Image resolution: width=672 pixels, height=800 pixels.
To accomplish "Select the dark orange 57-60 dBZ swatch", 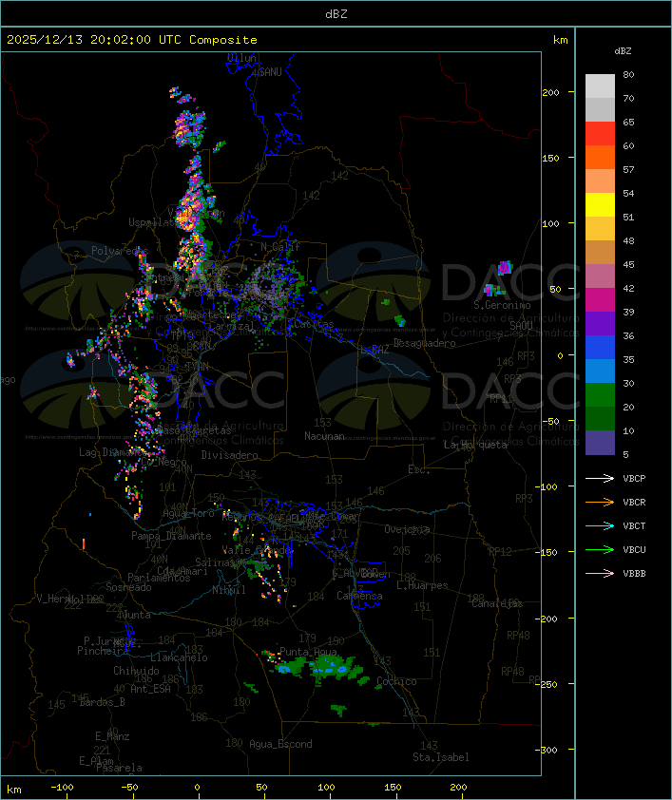I will tap(600, 157).
